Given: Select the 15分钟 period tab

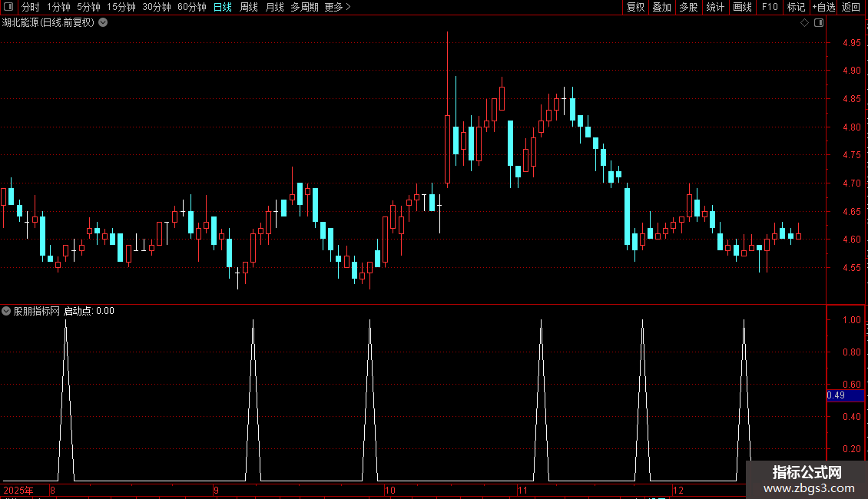Looking at the screenshot, I should click(x=121, y=7).
